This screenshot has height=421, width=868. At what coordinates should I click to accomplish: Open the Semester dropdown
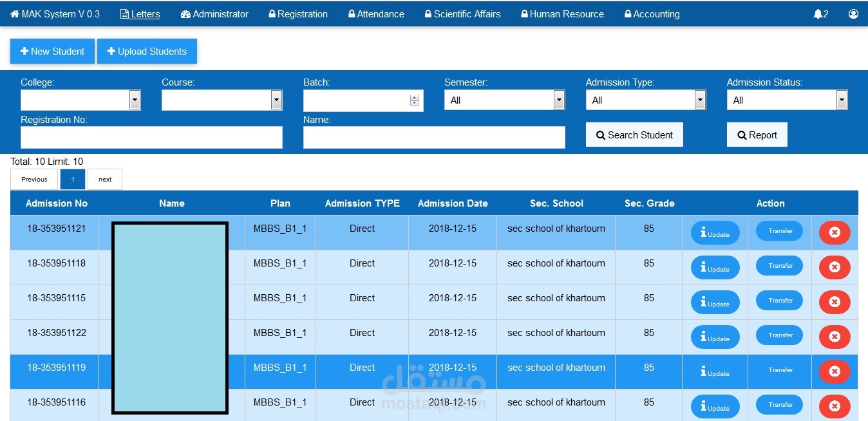(504, 100)
